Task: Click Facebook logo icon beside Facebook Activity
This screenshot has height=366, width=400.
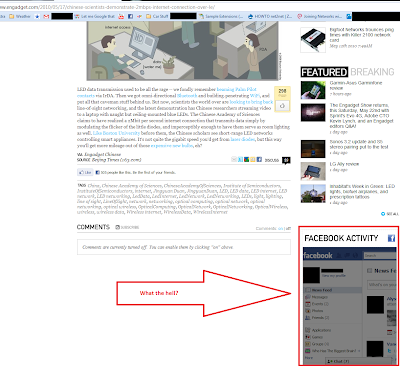Action: coord(391,238)
